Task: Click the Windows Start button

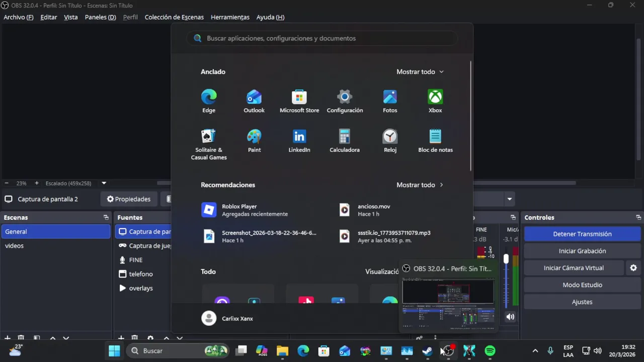Action: (x=114, y=351)
